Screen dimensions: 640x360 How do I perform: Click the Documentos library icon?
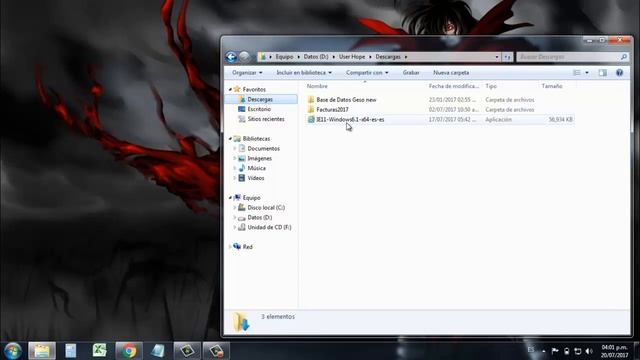[x=242, y=149]
